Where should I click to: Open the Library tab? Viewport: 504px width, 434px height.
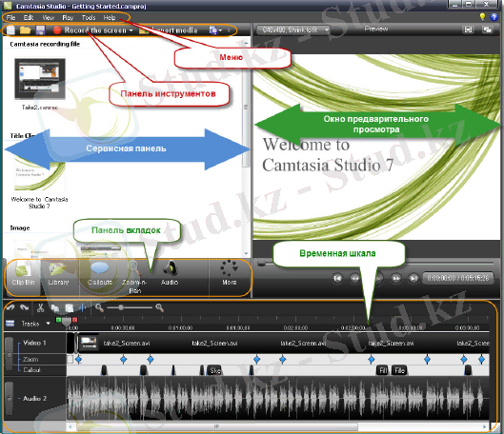58,277
